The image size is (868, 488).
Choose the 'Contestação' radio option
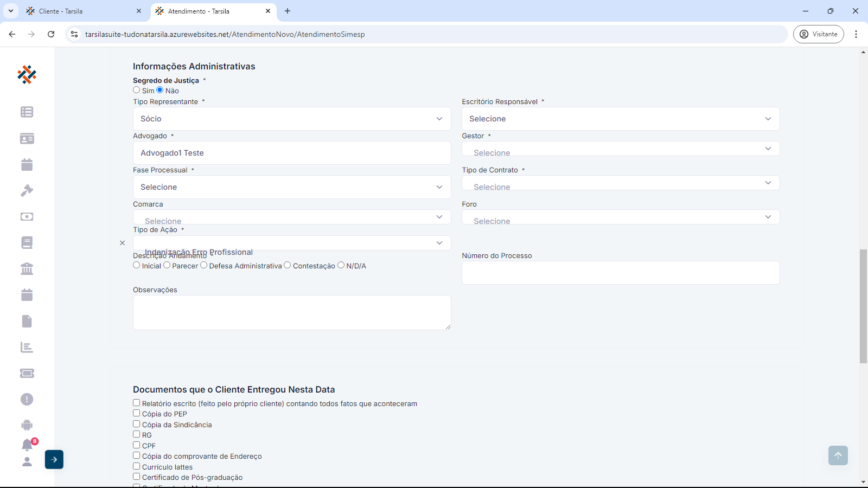tap(288, 265)
